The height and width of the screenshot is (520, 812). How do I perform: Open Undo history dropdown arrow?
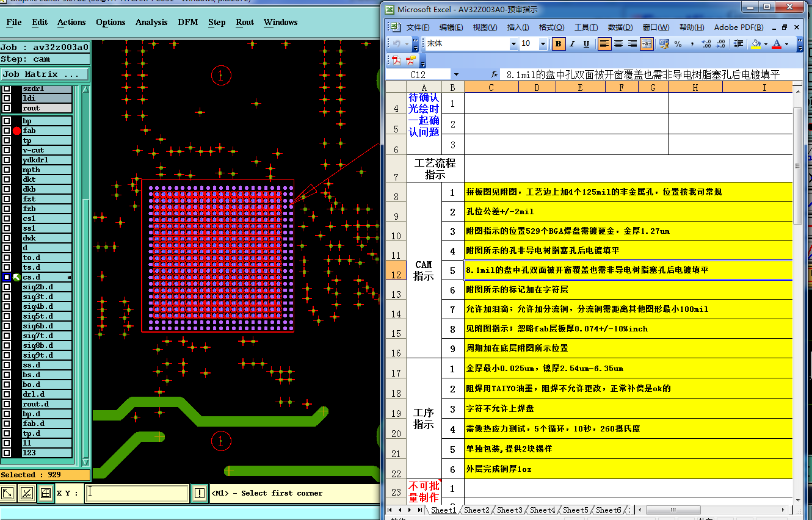tap(407, 44)
